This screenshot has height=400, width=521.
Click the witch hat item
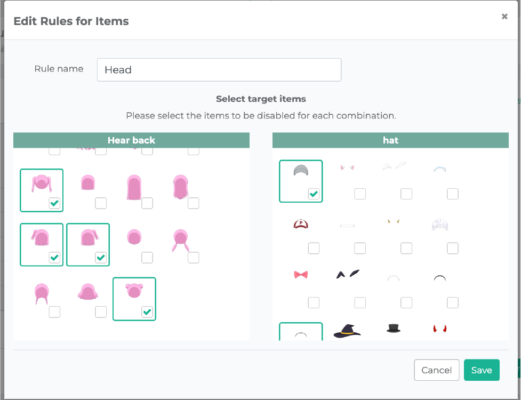(x=347, y=331)
